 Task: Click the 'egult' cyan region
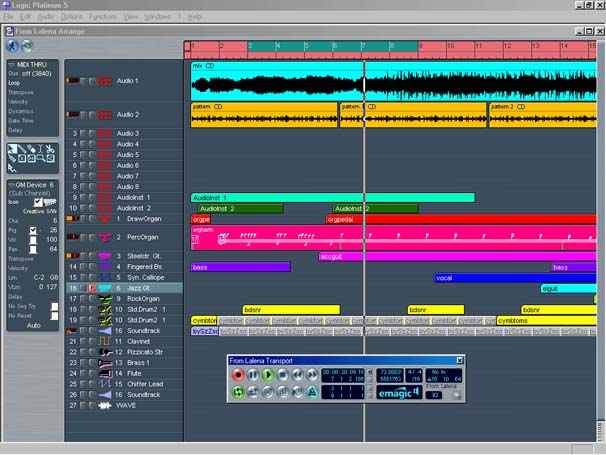click(x=568, y=288)
